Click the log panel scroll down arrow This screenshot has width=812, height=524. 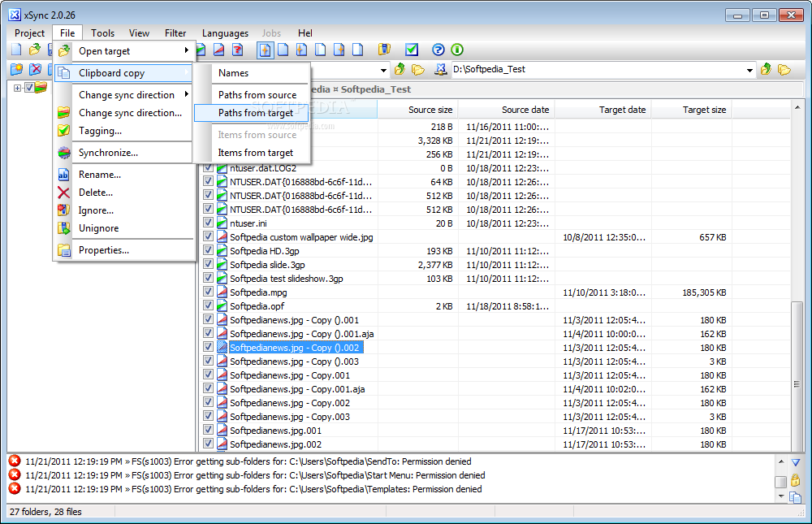tap(781, 496)
